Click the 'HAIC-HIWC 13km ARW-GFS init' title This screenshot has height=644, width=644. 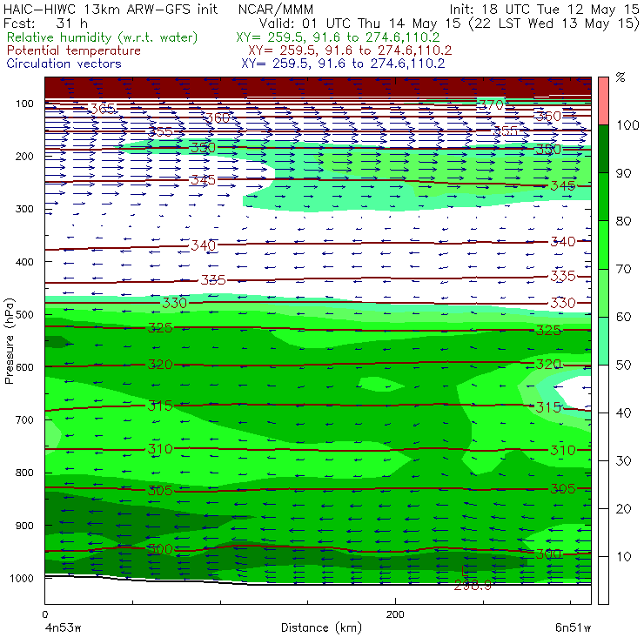pyautogui.click(x=111, y=9)
